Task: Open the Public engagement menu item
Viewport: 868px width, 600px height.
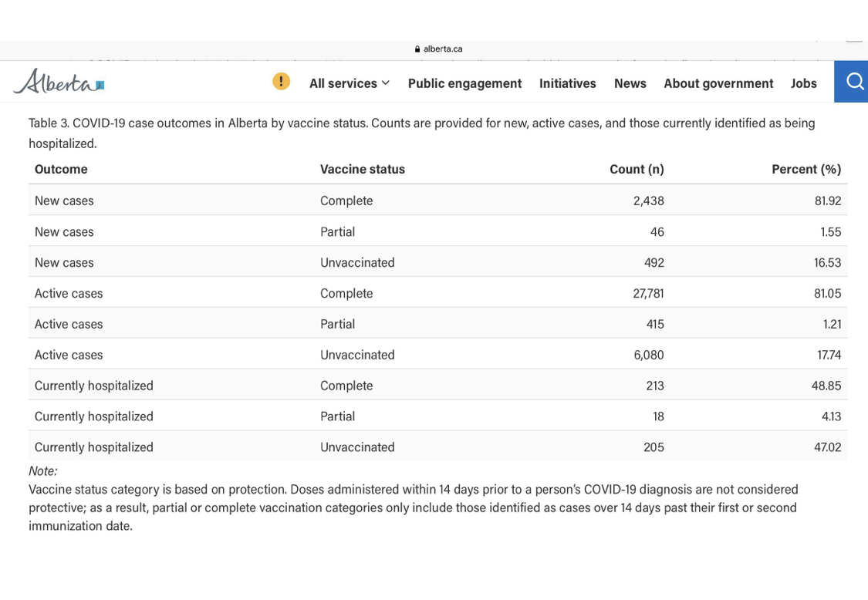Action: (x=464, y=83)
